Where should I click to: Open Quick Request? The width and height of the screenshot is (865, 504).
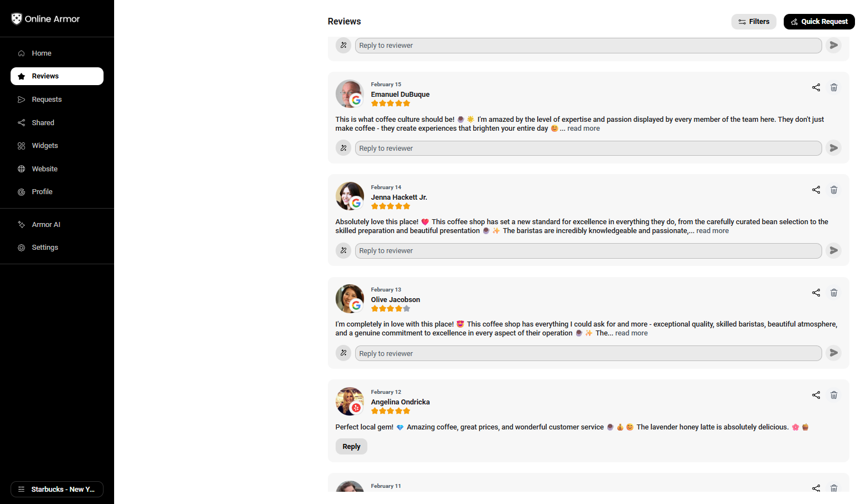819,22
